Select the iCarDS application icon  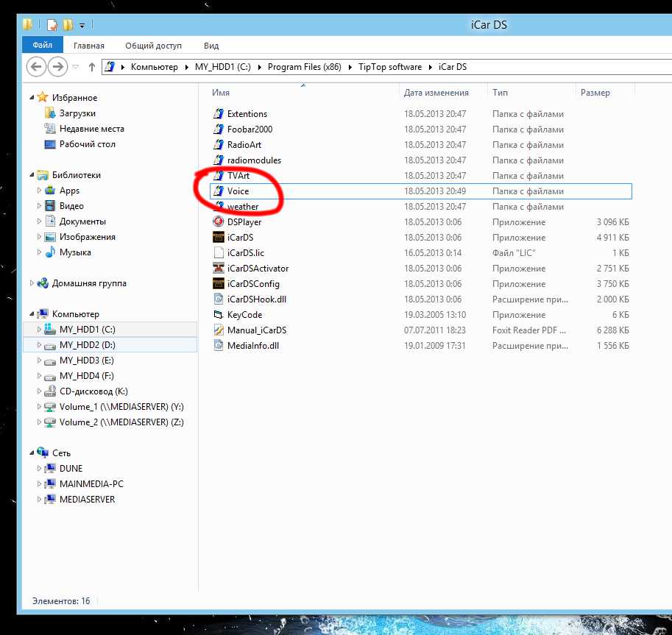pyautogui.click(x=218, y=238)
